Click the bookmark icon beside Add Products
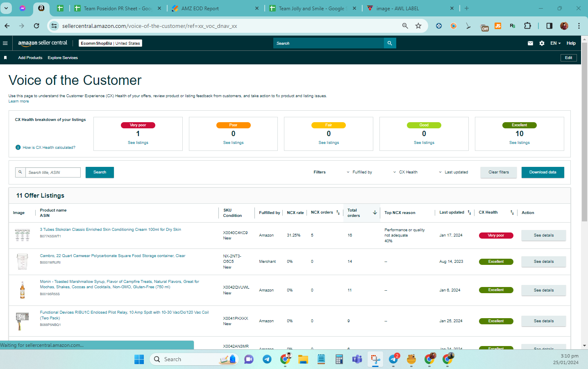The height and width of the screenshot is (369, 588). 5,58
